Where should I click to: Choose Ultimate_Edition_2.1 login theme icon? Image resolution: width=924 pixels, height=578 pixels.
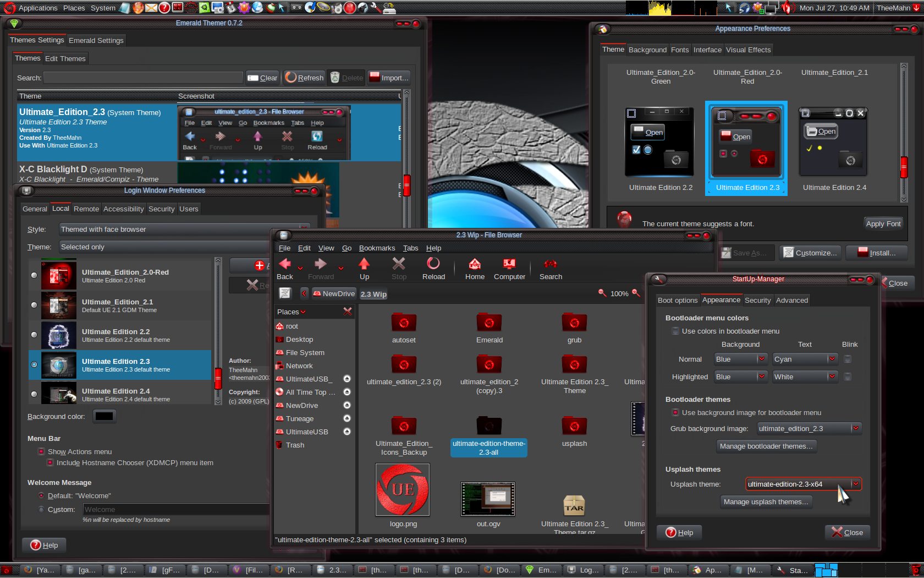click(59, 306)
